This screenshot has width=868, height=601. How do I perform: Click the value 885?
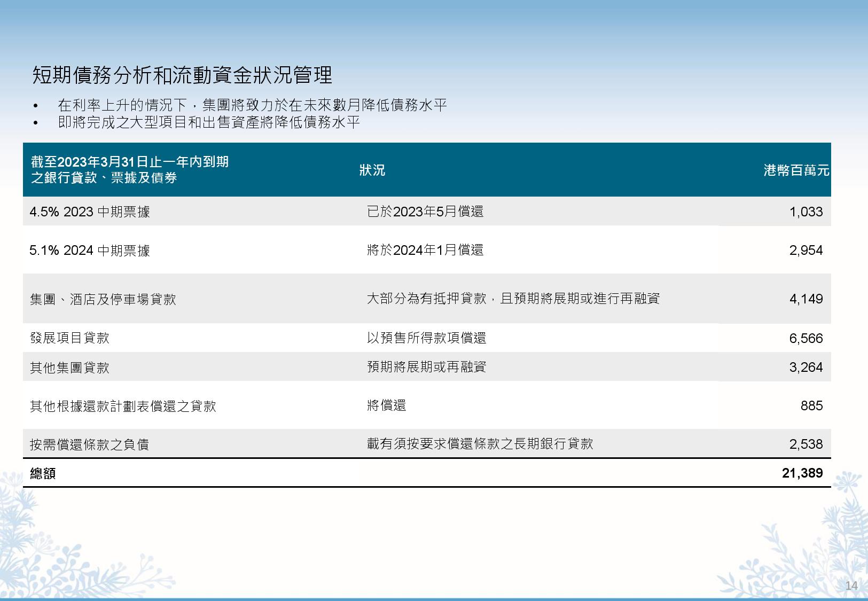812,405
